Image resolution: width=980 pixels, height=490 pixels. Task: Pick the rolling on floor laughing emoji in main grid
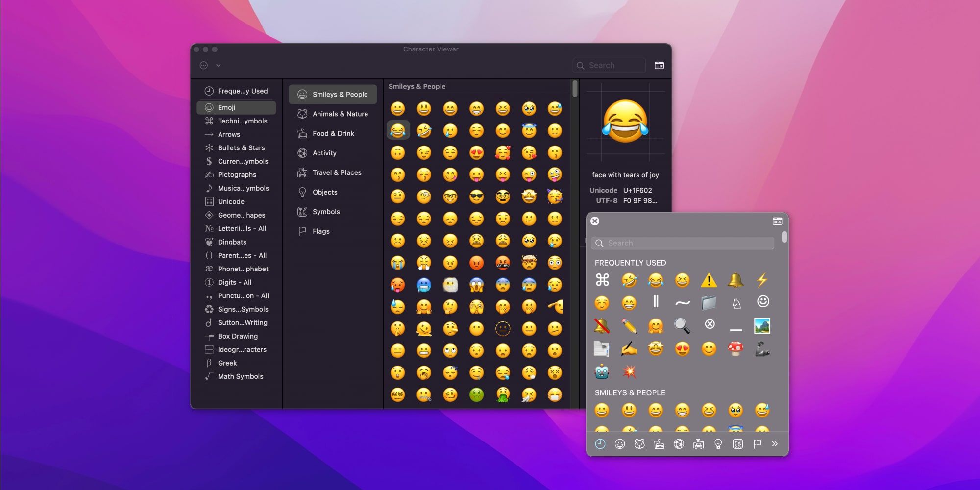(x=424, y=130)
